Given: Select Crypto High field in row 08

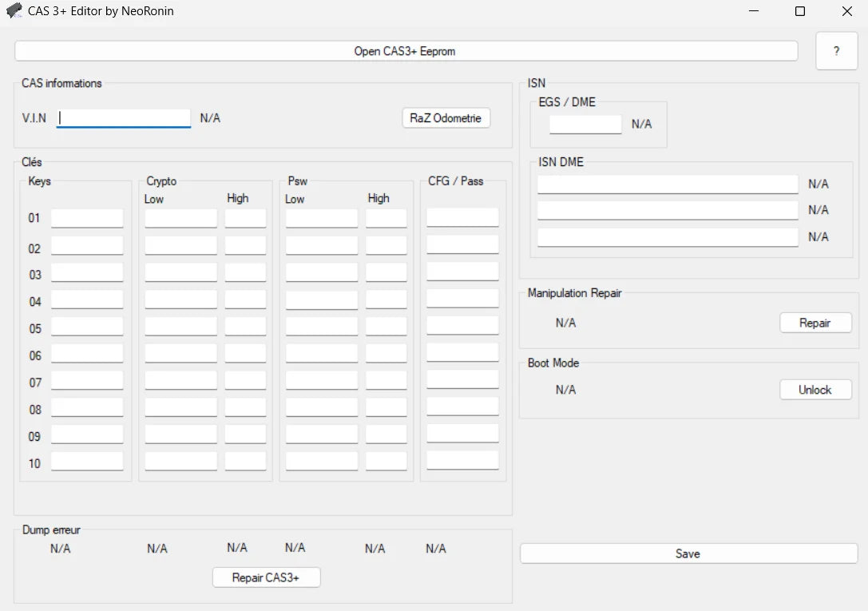Looking at the screenshot, I should pyautogui.click(x=245, y=407).
